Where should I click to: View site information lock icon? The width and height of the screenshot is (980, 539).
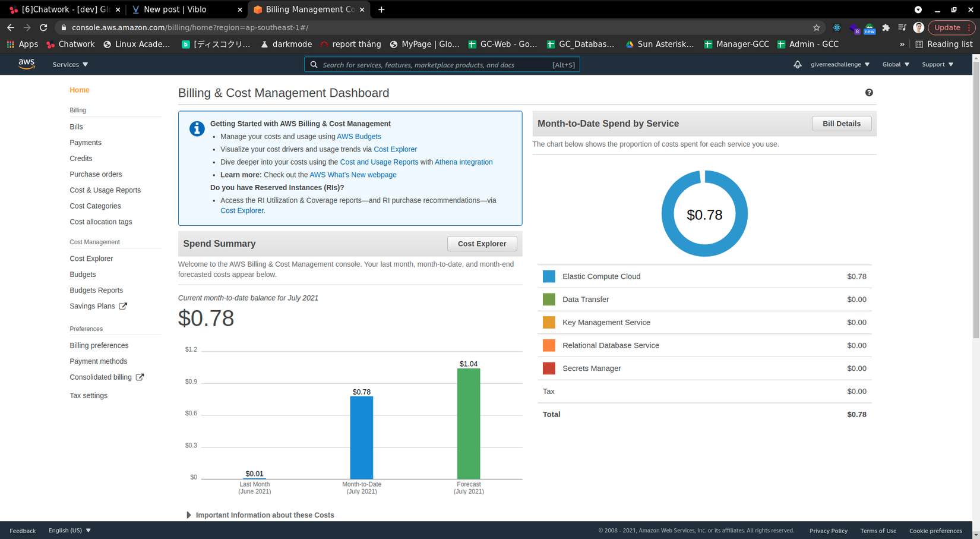(x=64, y=27)
